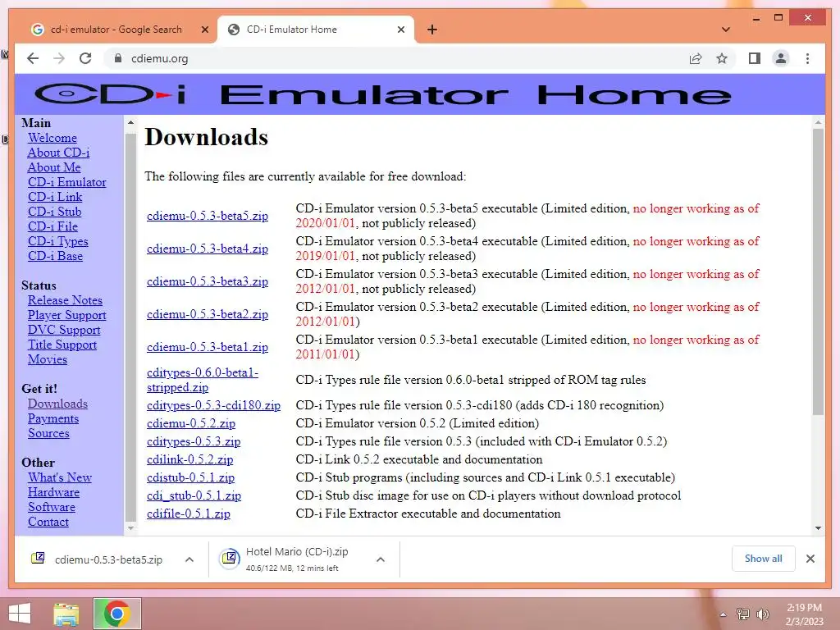This screenshot has height=630, width=840.
Task: Open the CD-i File sidebar page
Action: (x=53, y=226)
